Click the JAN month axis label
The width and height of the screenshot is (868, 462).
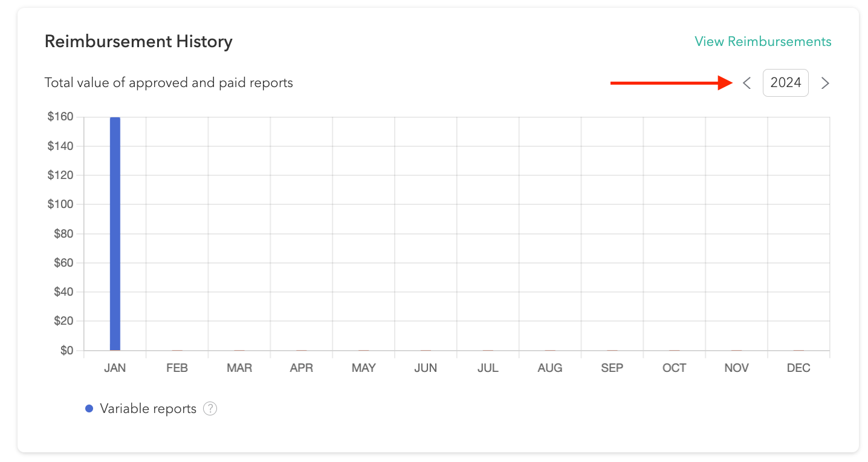115,368
